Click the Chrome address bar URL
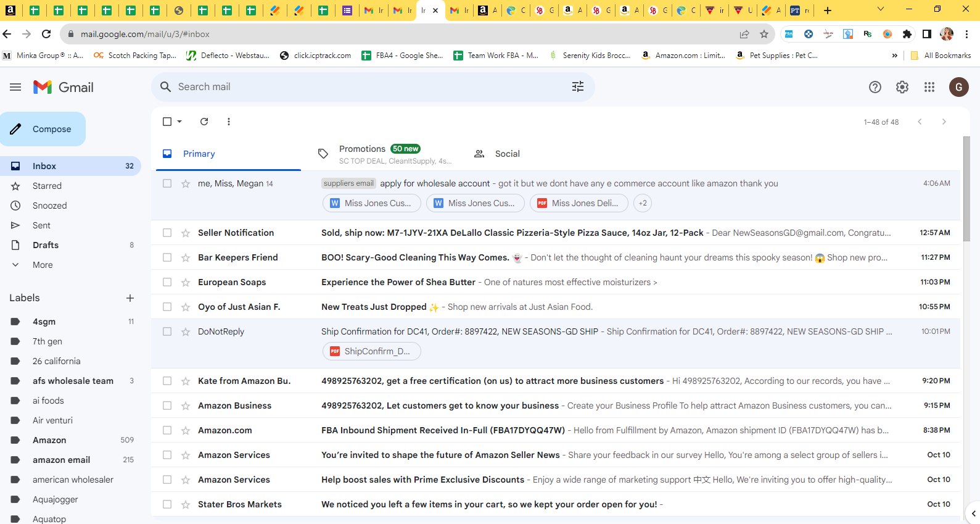 click(x=146, y=34)
